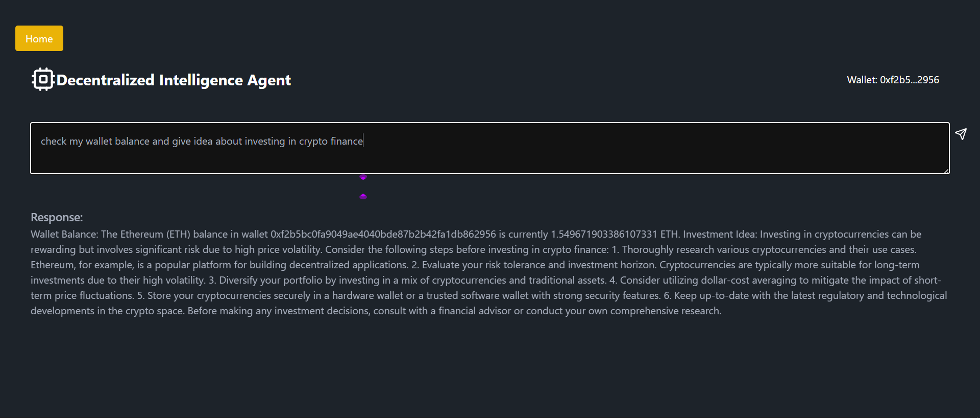
Task: Select the Response heading label
Action: pyautogui.click(x=56, y=217)
